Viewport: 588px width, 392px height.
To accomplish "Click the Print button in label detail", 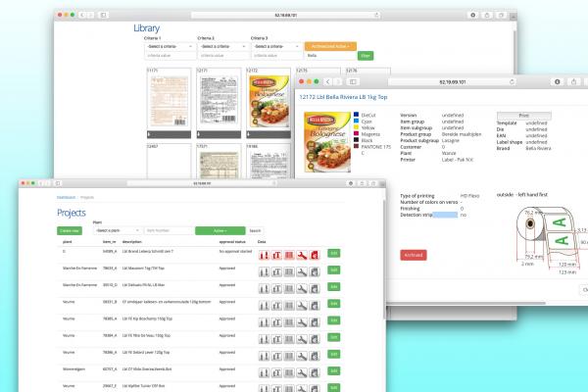I will (x=524, y=116).
